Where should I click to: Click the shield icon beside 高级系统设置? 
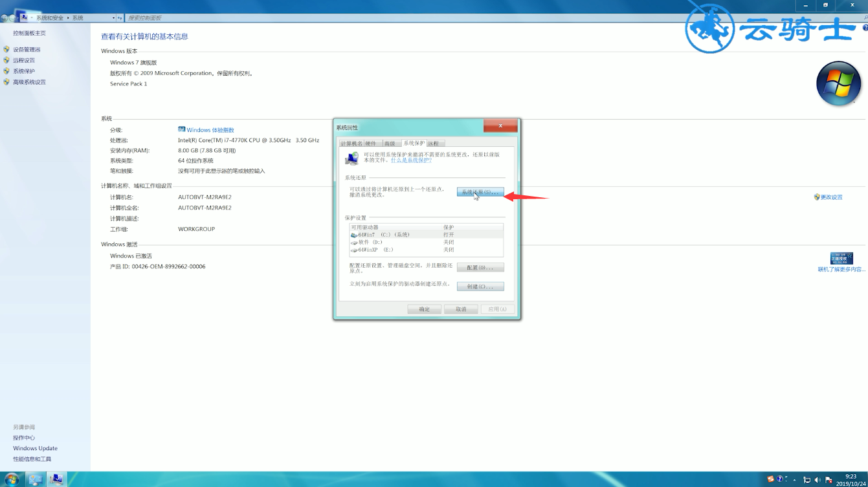[x=7, y=82]
